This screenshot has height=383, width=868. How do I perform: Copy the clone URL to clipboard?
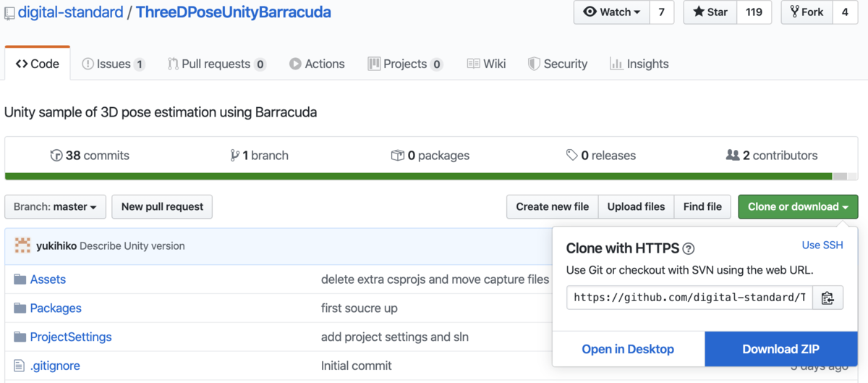pyautogui.click(x=828, y=298)
